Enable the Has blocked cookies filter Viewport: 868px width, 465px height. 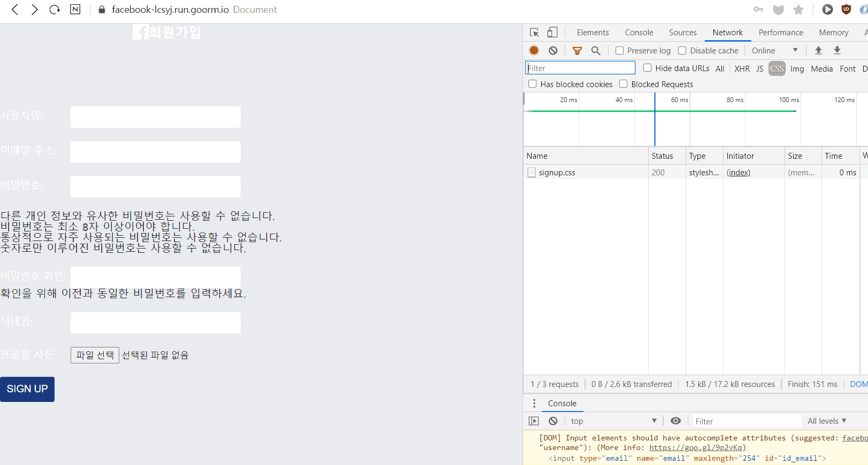point(533,84)
